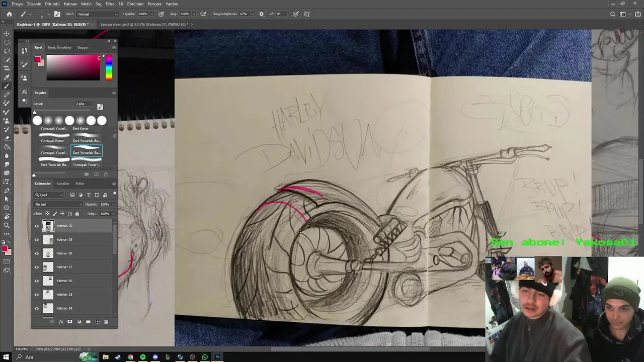Open brush settings panel toggle icon
644x362 pixels.
click(x=57, y=14)
